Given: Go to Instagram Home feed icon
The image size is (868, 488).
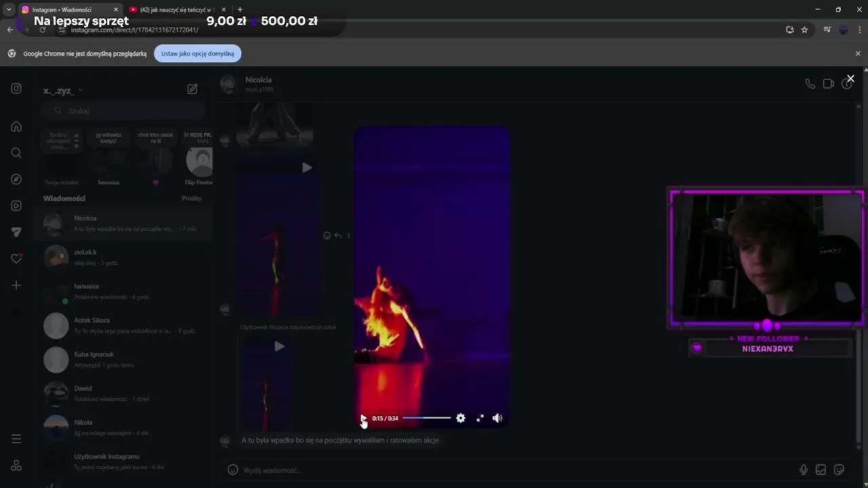Looking at the screenshot, I should tap(16, 126).
